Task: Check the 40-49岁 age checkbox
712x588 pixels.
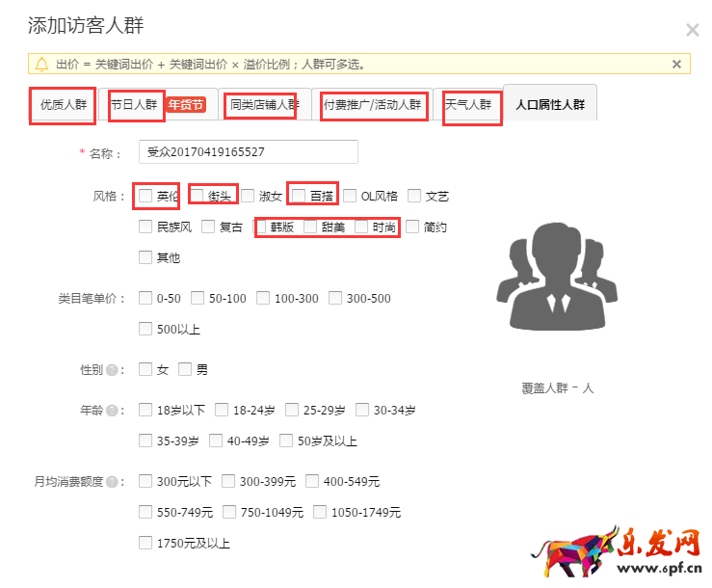Action: click(x=216, y=441)
